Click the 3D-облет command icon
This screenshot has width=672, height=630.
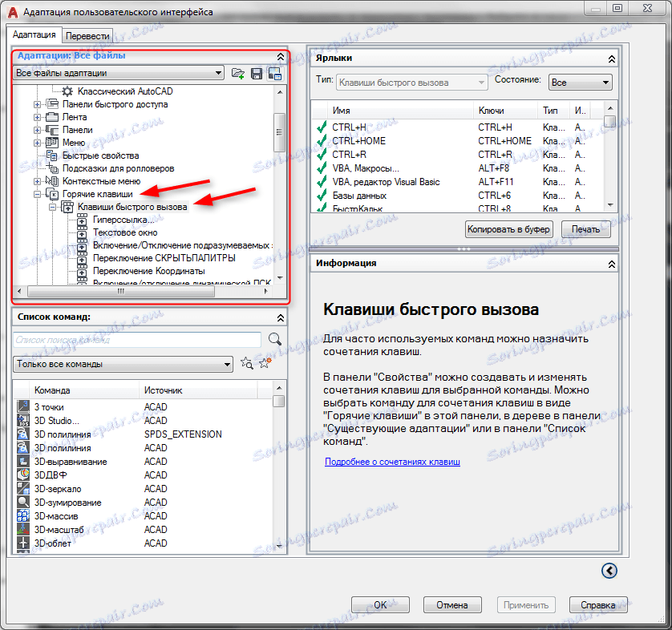(23, 543)
